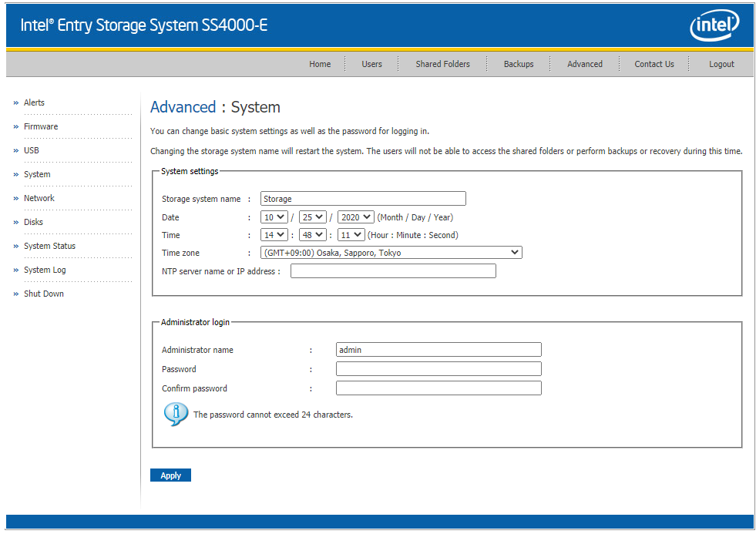
Task: Open Network settings in the sidebar
Action: coord(39,198)
